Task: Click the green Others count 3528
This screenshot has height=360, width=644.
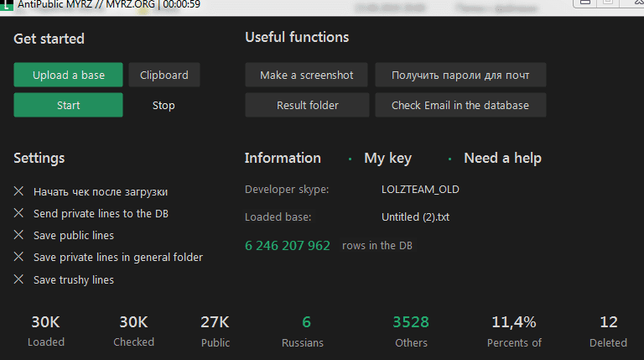Action: (411, 322)
